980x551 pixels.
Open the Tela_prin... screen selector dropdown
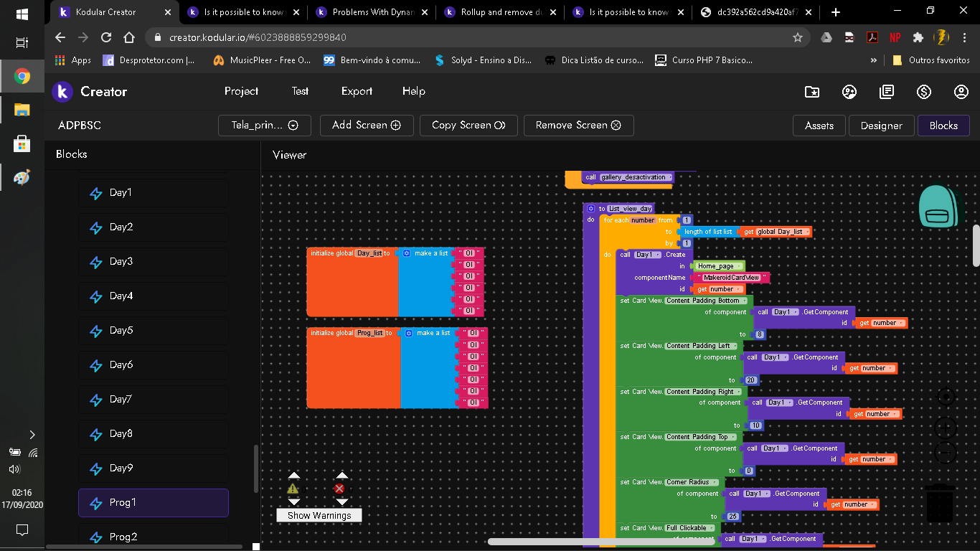265,125
